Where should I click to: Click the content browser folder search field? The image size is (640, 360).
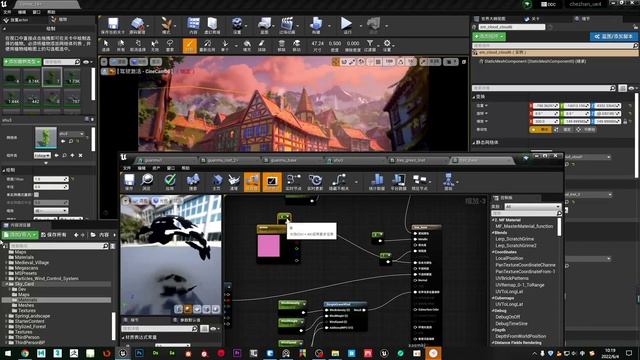(x=59, y=246)
